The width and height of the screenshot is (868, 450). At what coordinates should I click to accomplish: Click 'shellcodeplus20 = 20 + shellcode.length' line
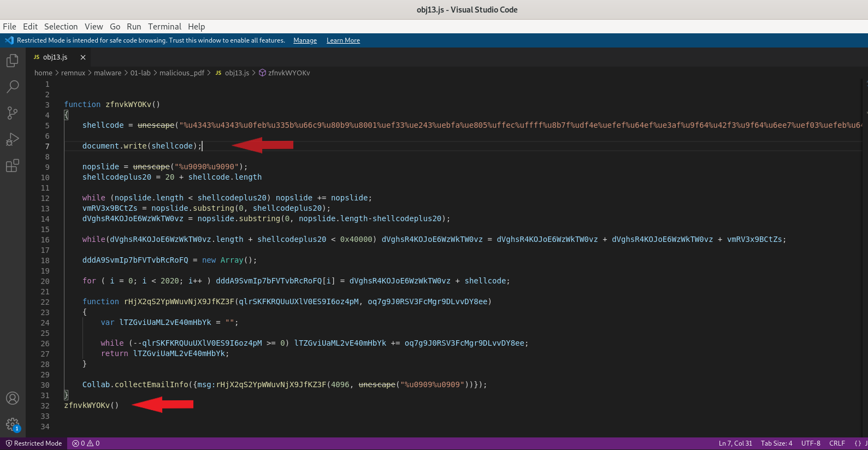point(172,177)
